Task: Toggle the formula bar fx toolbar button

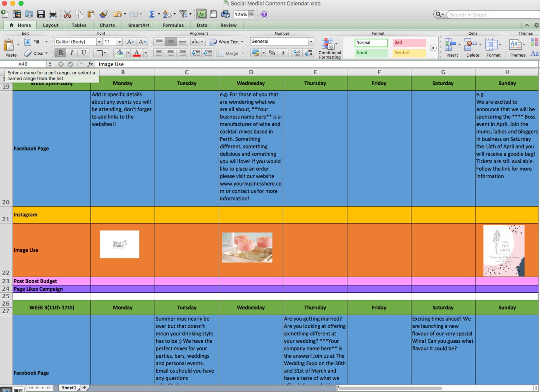Action: pos(201,14)
